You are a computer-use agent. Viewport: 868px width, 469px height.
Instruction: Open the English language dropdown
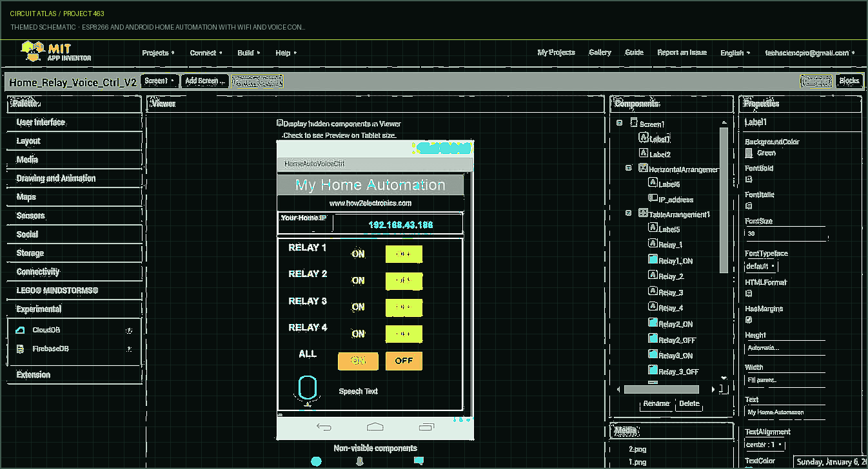tap(735, 53)
